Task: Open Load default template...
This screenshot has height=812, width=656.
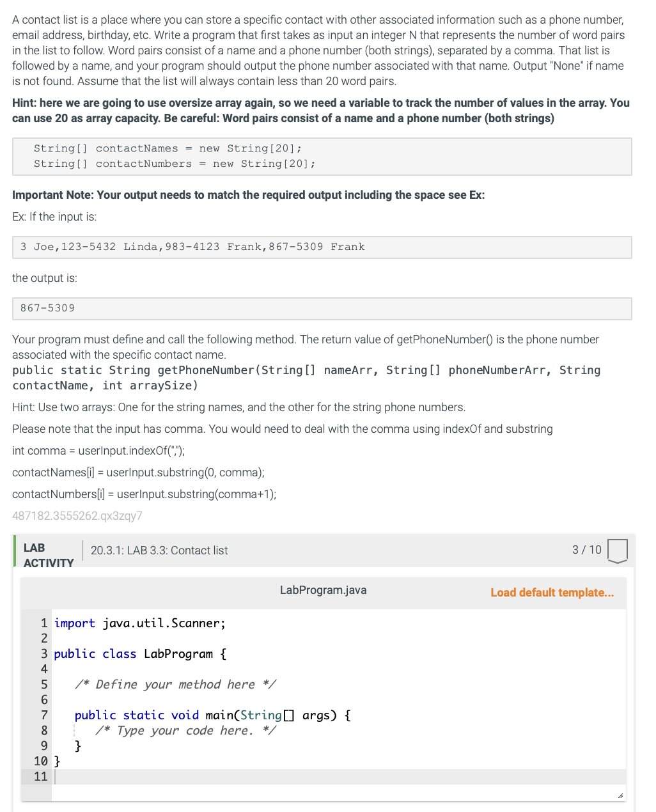Action: point(552,592)
